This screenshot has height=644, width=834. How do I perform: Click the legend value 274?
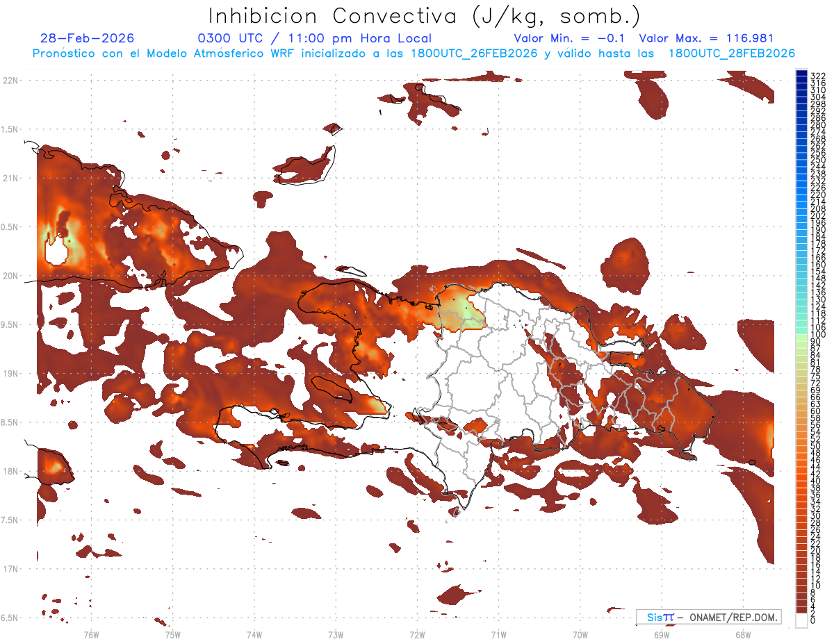(x=818, y=132)
